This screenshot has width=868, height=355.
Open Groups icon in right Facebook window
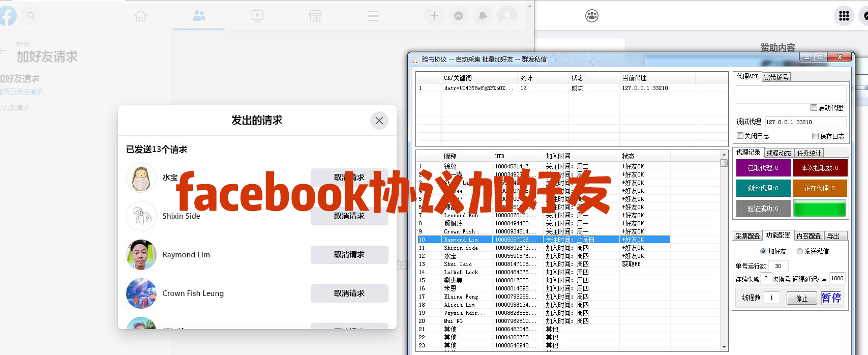[x=592, y=16]
